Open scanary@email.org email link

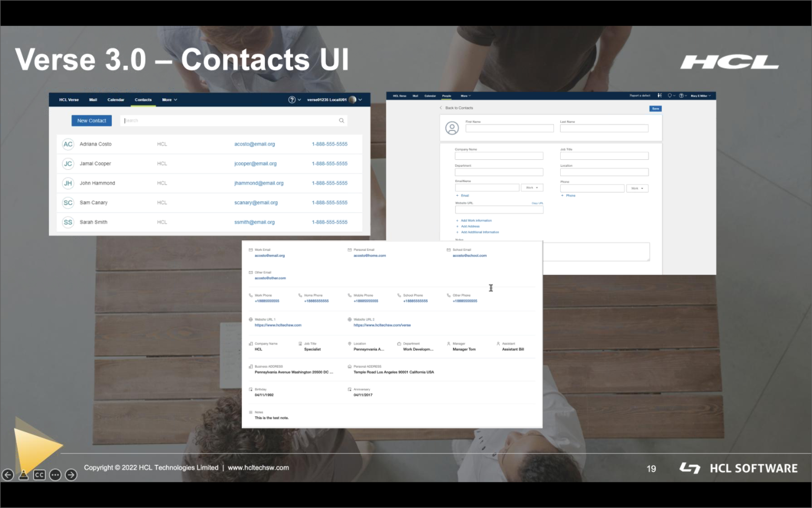pyautogui.click(x=256, y=202)
